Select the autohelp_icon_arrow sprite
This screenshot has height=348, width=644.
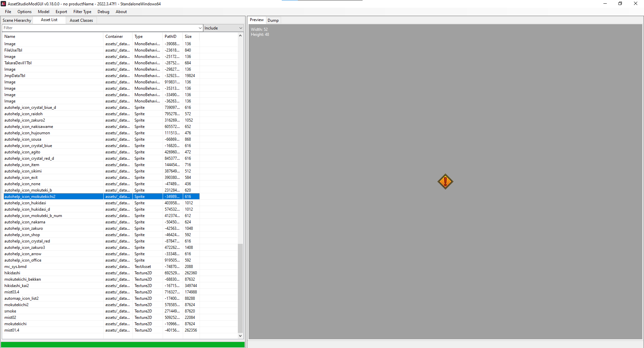(x=101, y=254)
